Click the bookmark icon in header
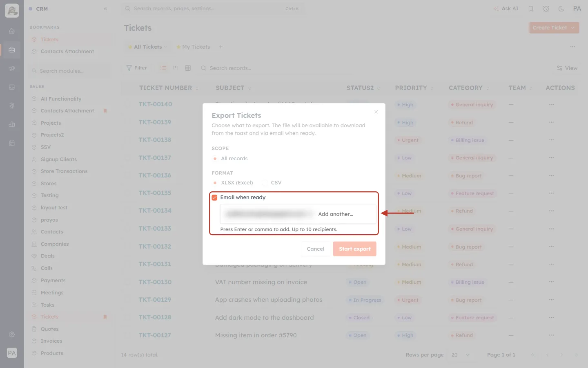The width and height of the screenshot is (588, 368). click(x=530, y=9)
